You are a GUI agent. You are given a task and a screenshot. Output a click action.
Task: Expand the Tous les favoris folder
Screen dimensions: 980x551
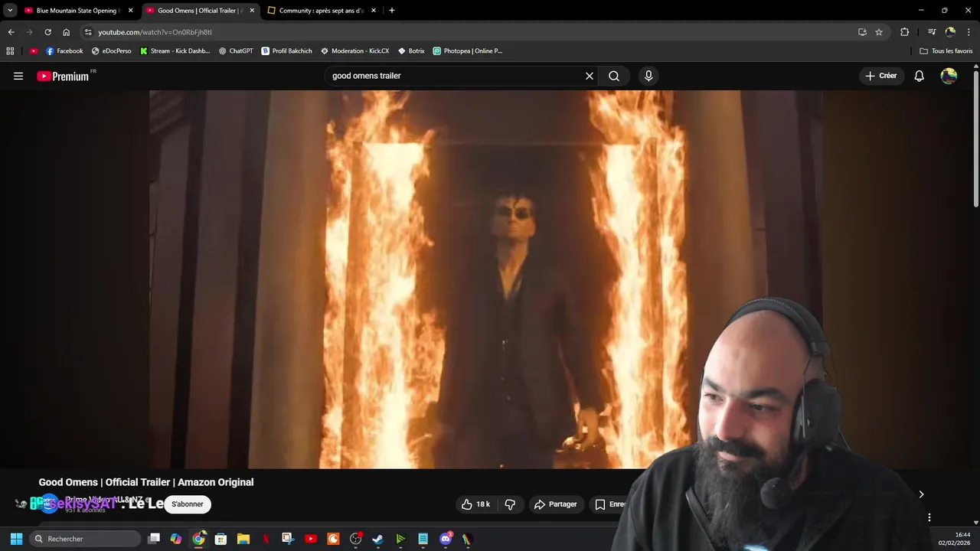tap(946, 51)
